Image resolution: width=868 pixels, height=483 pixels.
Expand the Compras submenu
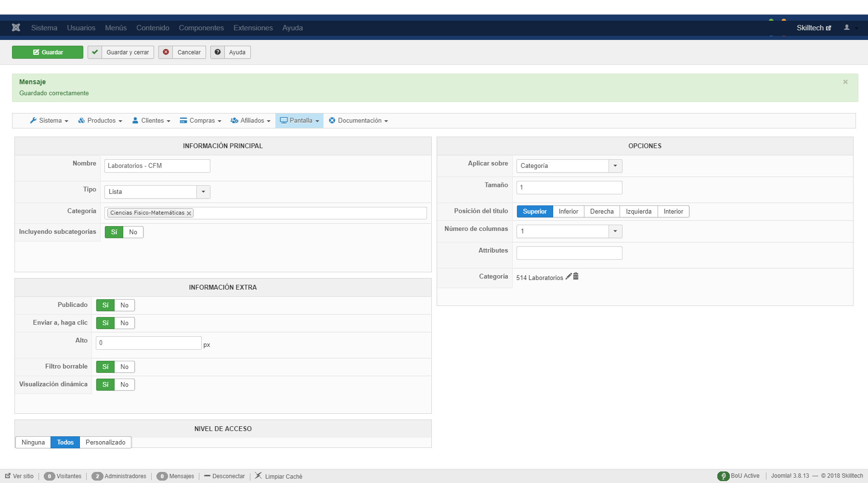(x=201, y=120)
